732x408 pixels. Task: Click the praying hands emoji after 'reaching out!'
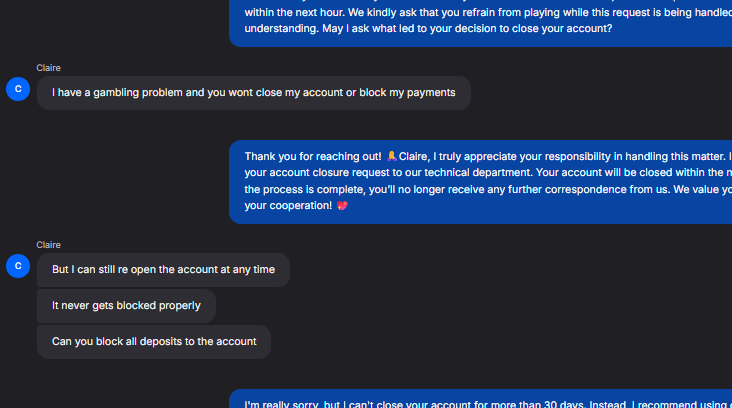[x=391, y=156]
